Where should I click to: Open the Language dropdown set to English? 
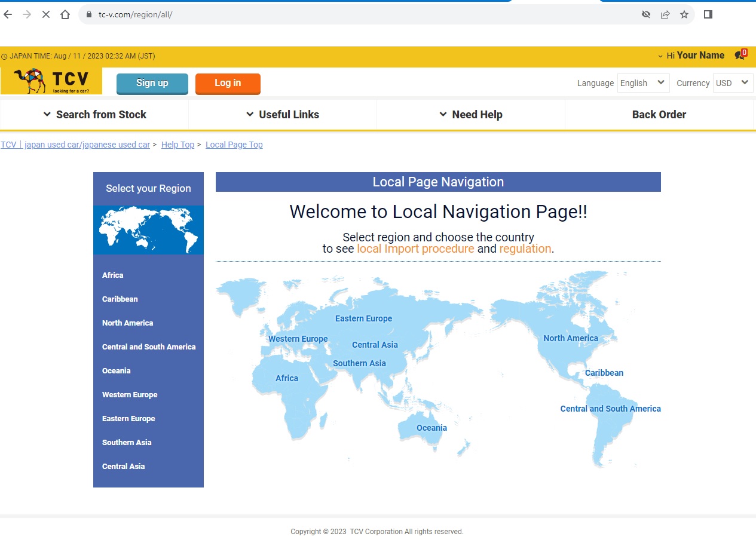tap(643, 83)
